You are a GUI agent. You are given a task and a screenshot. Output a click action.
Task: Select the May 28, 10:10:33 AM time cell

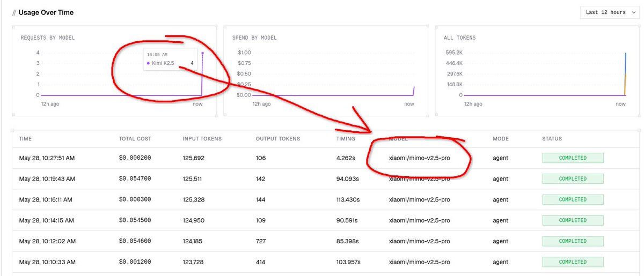coord(47,262)
